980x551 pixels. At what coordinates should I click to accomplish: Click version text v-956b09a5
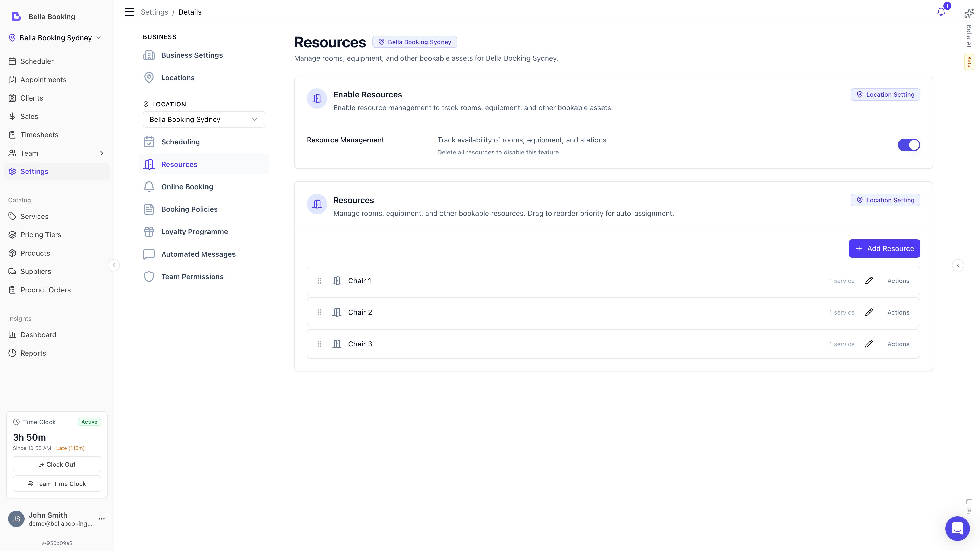click(x=57, y=543)
